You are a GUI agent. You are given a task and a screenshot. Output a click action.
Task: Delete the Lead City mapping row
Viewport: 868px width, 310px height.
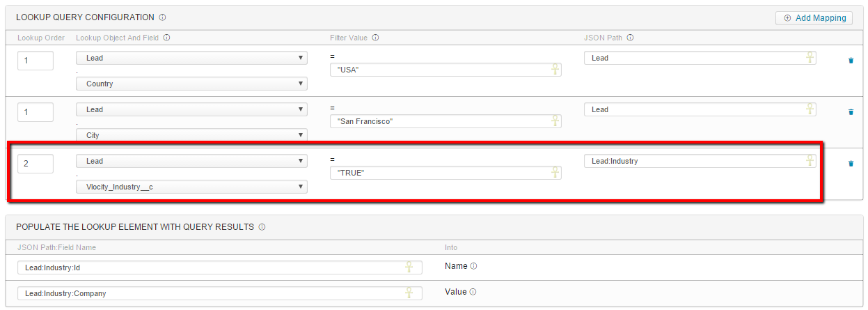[851, 112]
